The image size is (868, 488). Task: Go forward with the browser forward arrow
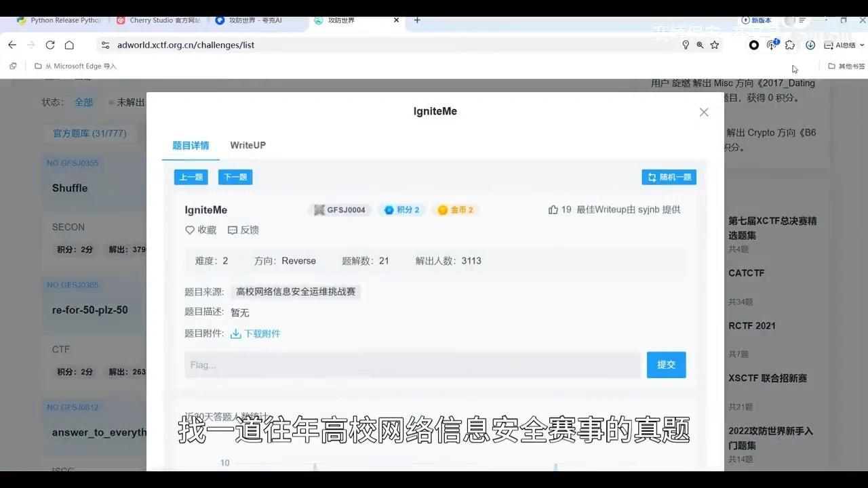point(31,45)
